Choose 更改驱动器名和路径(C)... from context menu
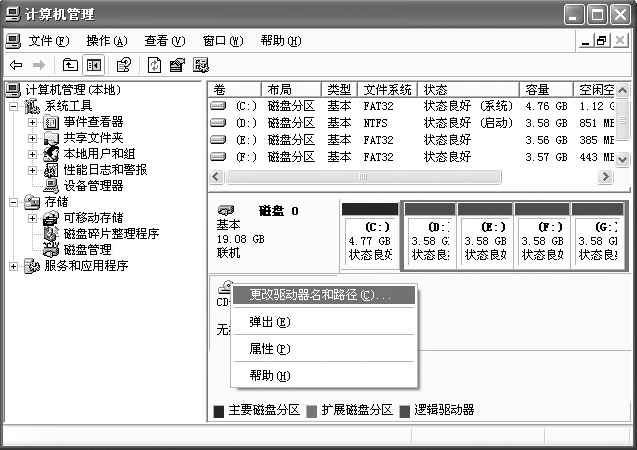 coord(323,295)
